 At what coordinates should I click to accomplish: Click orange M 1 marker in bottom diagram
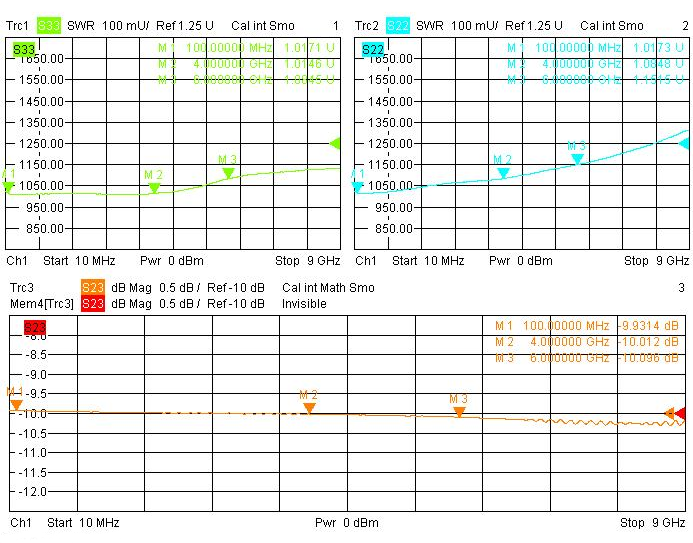pos(16,404)
